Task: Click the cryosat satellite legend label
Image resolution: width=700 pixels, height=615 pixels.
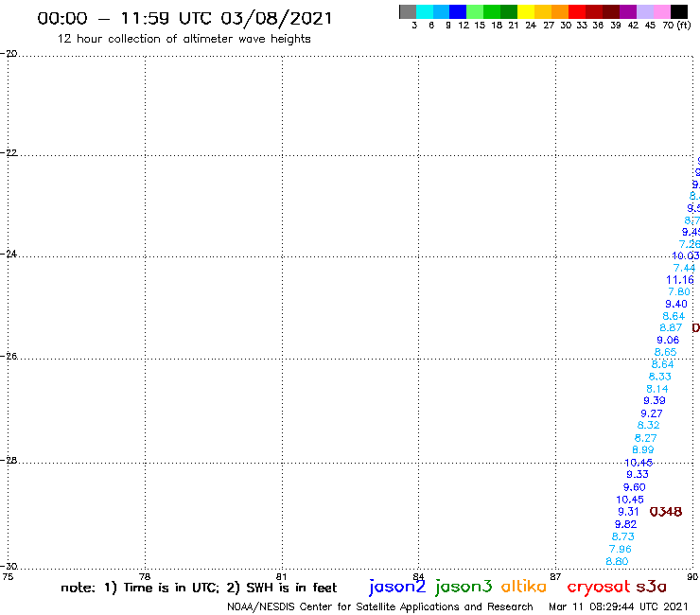Action: [598, 587]
